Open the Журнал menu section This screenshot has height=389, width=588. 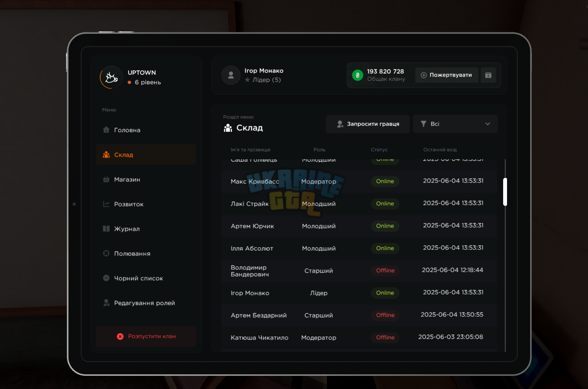point(146,229)
